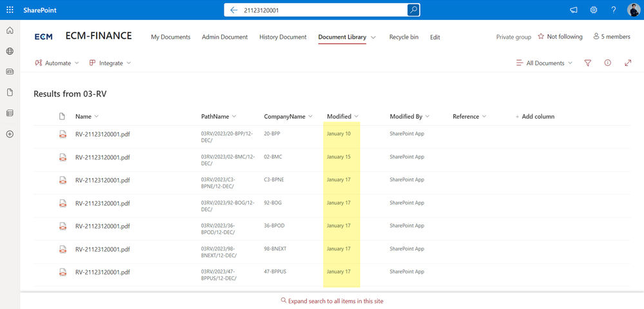Click the back arrow in search box

point(234,10)
